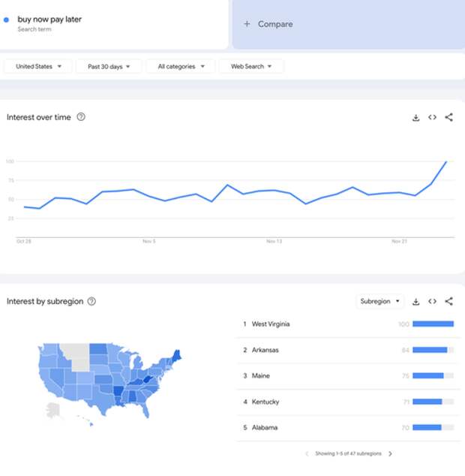Click Maine's interest bar in the ranking
This screenshot has width=465, height=476.
pyautogui.click(x=428, y=375)
